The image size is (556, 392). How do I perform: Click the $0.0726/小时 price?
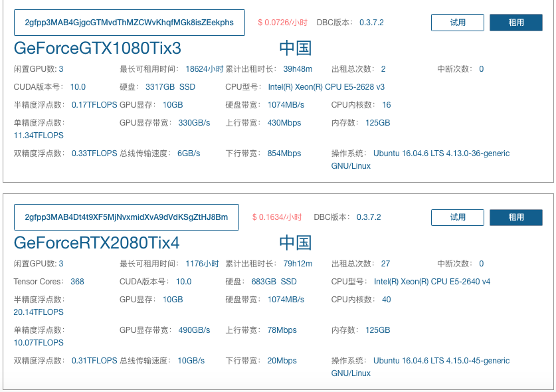point(282,23)
